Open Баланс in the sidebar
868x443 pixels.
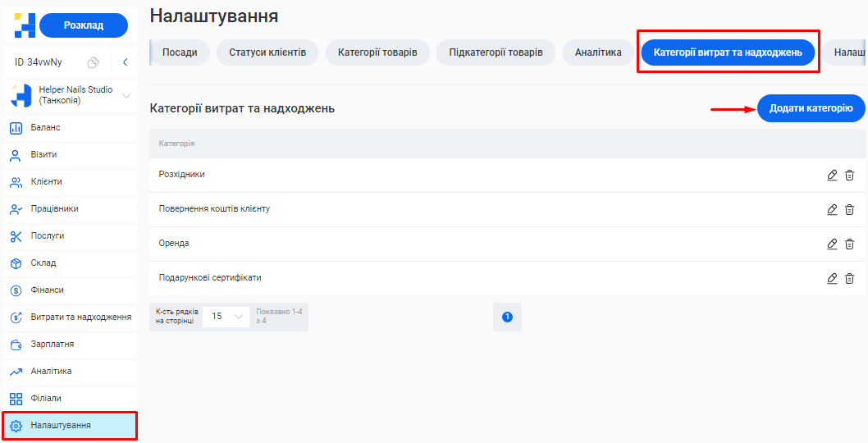46,128
